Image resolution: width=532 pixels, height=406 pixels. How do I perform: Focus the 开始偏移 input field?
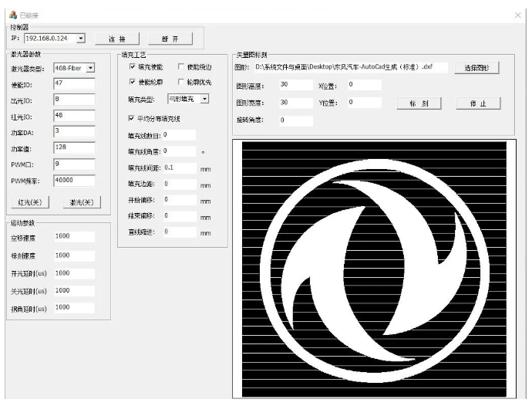(x=180, y=200)
